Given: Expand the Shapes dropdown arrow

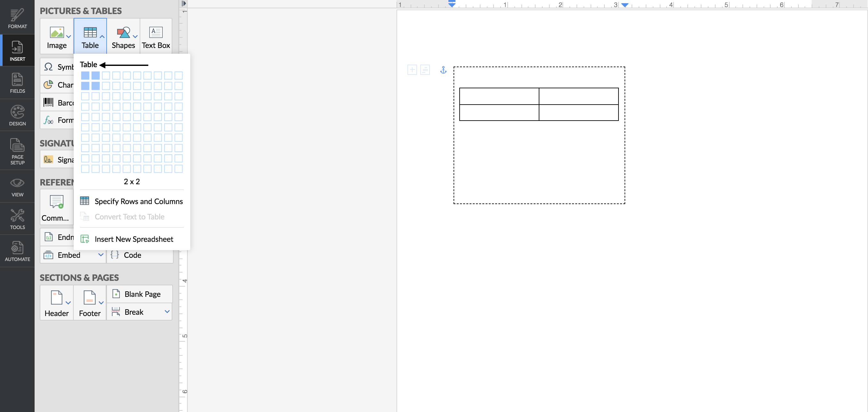Looking at the screenshot, I should pyautogui.click(x=135, y=36).
